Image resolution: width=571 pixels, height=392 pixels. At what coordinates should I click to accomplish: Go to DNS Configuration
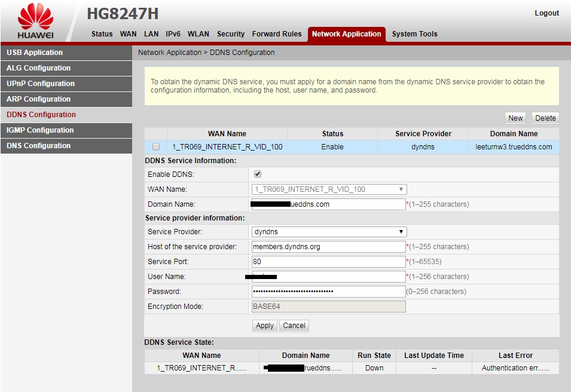tap(66, 146)
